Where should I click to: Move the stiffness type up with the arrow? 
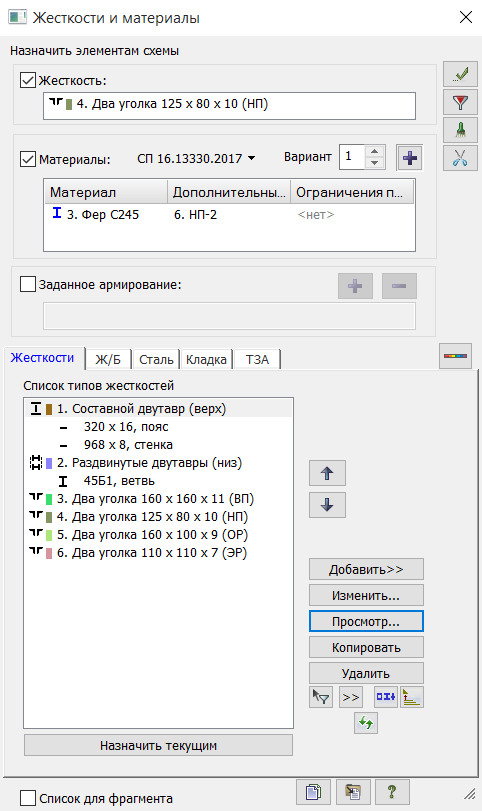coord(327,473)
